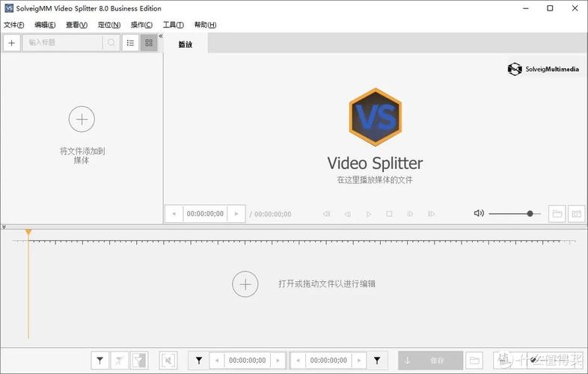Increase the start time with right arrow
The image size is (588, 374).
[x=278, y=361]
